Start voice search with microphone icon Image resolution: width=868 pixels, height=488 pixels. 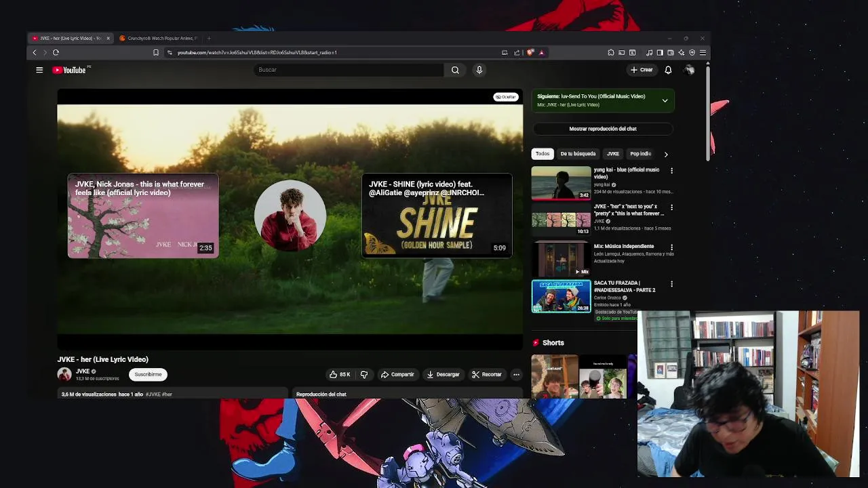tap(479, 70)
